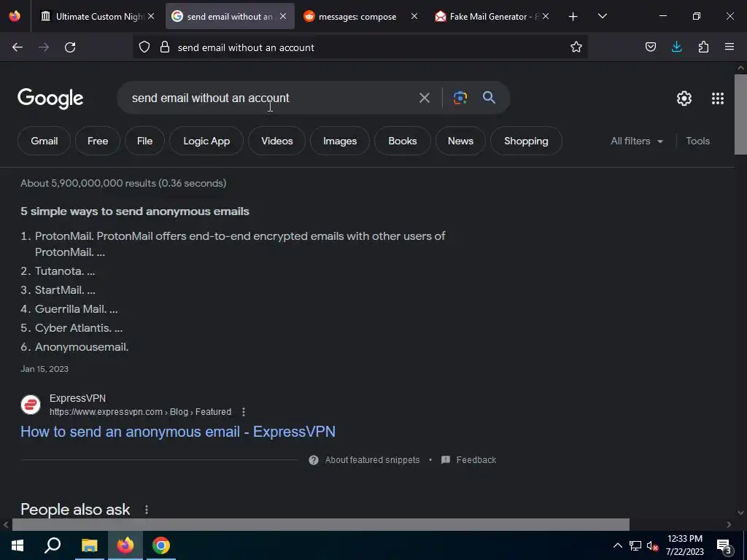Image resolution: width=747 pixels, height=560 pixels.
Task: Open the People also ask three-dot menu
Action: point(146,510)
